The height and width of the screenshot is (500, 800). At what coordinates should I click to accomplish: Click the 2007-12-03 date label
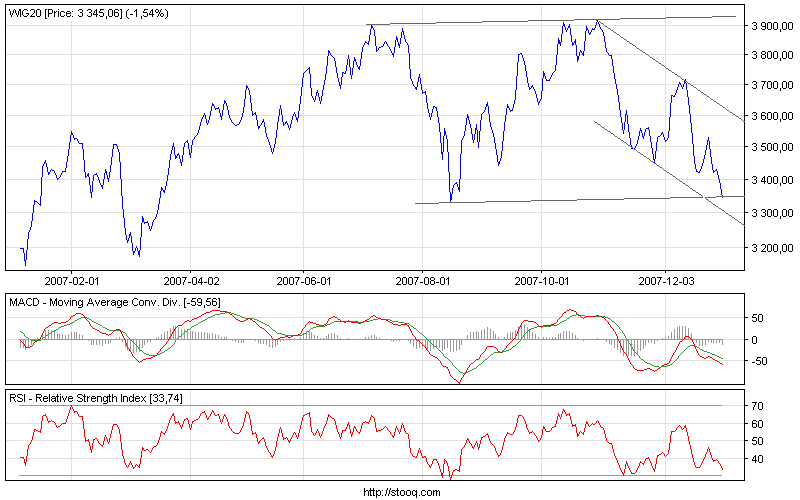coord(667,281)
